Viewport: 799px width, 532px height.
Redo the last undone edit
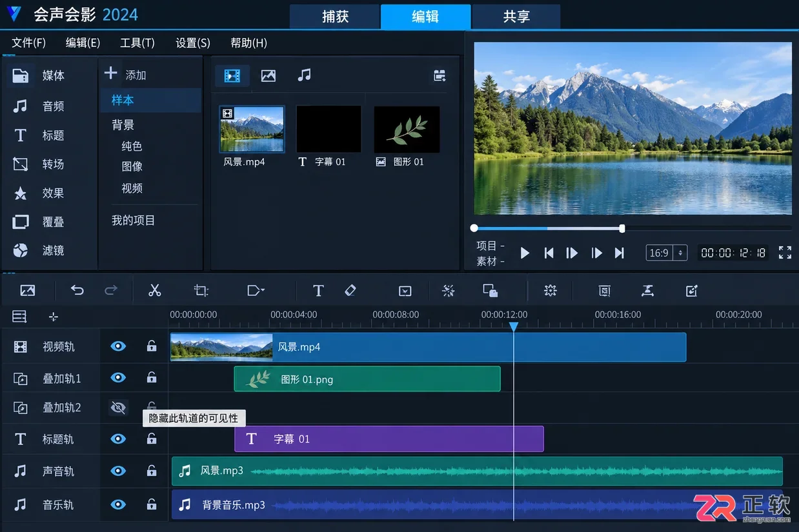tap(111, 291)
